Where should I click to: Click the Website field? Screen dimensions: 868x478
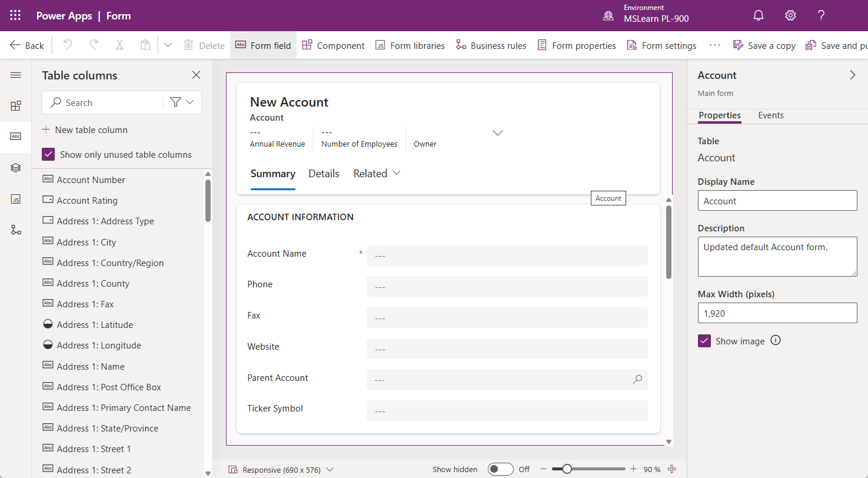pyautogui.click(x=507, y=348)
